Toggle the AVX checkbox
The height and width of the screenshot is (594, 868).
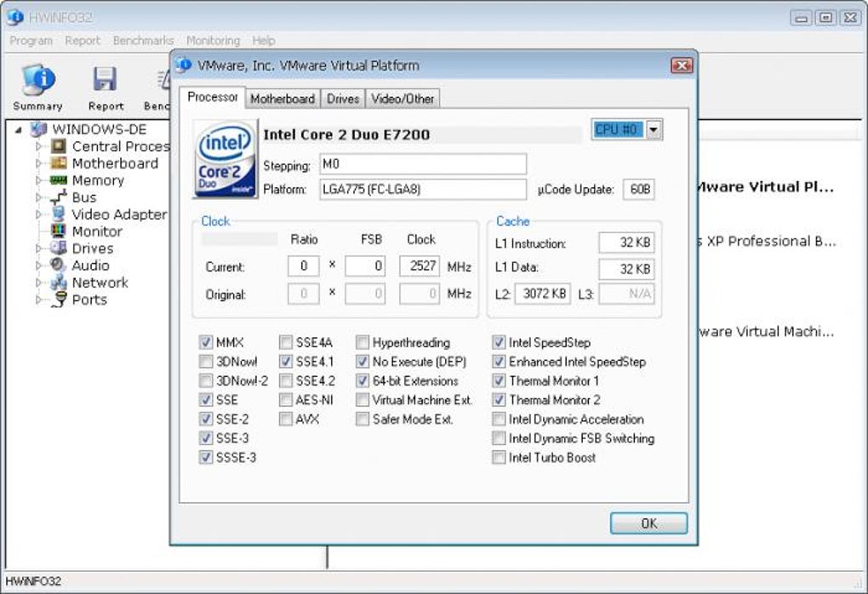[286, 419]
